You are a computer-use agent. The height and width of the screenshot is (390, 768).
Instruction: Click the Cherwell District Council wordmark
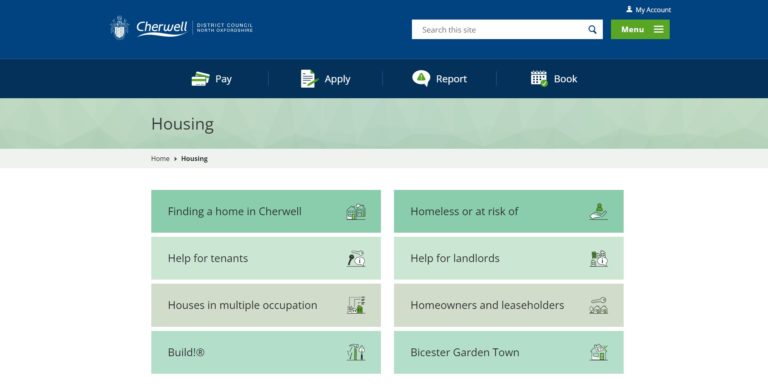tap(194, 28)
